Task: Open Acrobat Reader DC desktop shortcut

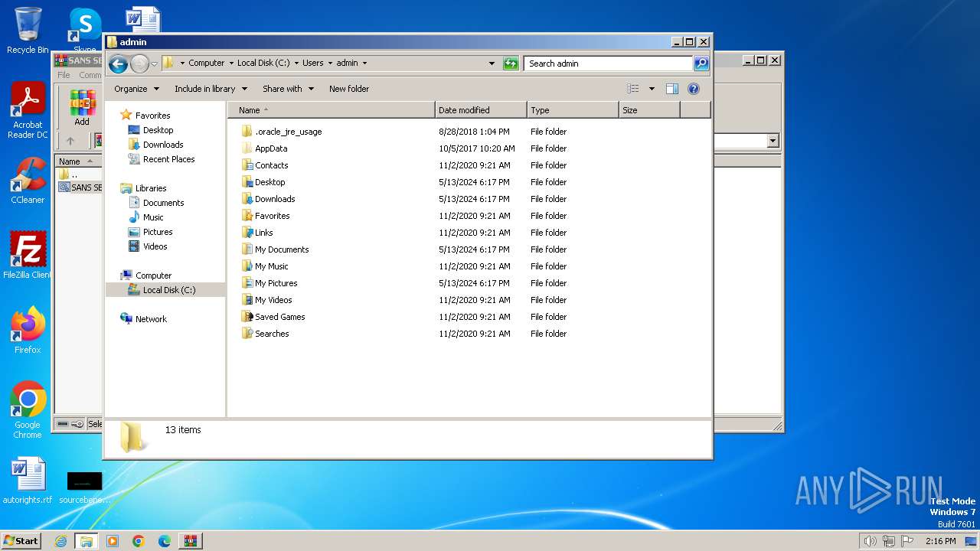Action: [x=28, y=111]
